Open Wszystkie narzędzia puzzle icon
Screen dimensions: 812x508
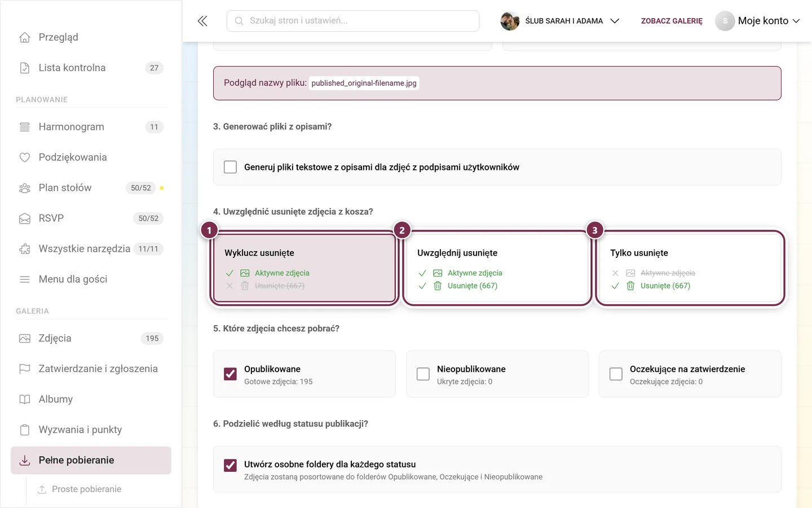coord(25,249)
